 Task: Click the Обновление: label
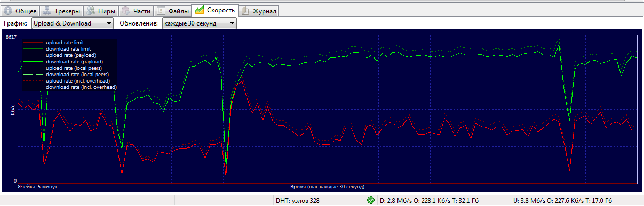tap(139, 23)
